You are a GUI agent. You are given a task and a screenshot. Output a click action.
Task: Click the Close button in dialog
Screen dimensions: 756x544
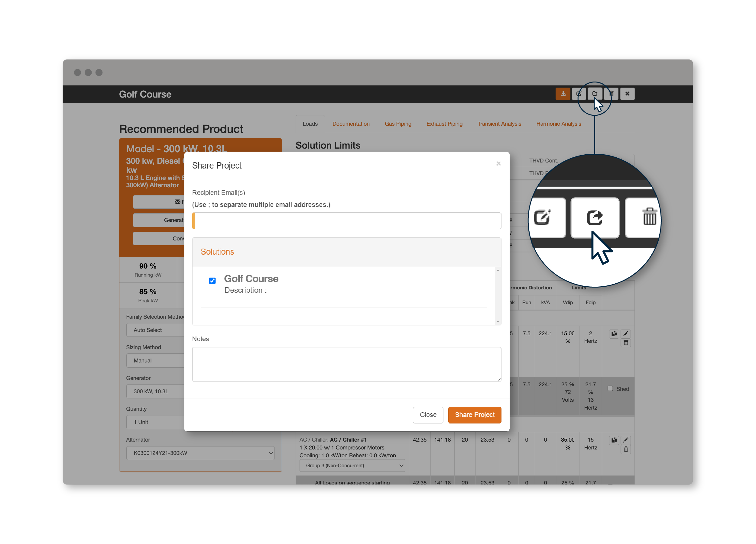click(428, 415)
